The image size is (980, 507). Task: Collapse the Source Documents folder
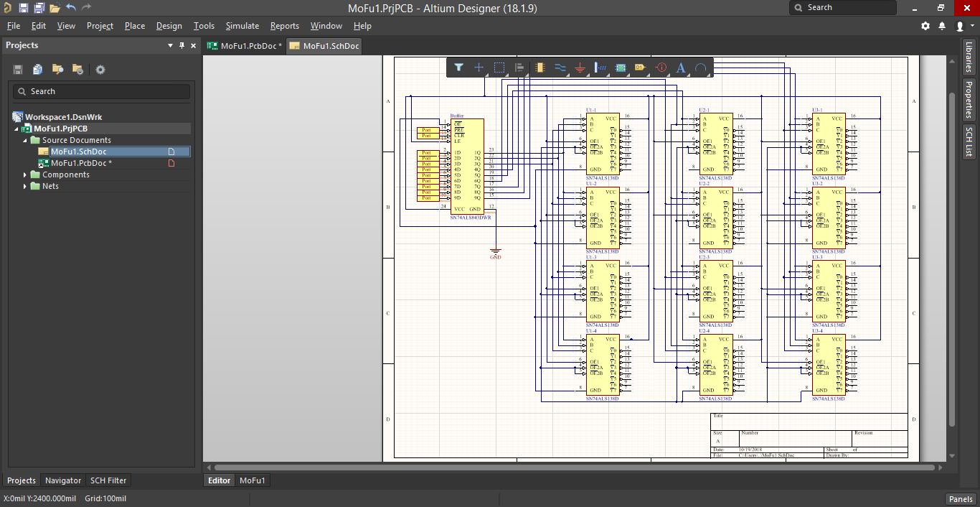tap(26, 140)
